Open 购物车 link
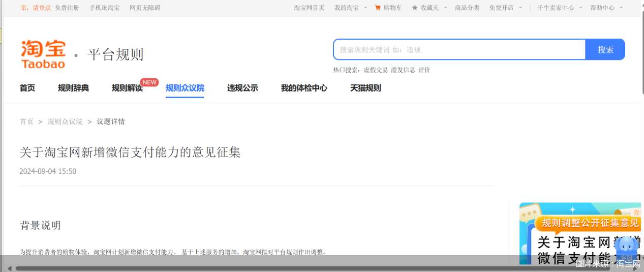Image resolution: width=644 pixels, height=272 pixels. pos(392,8)
